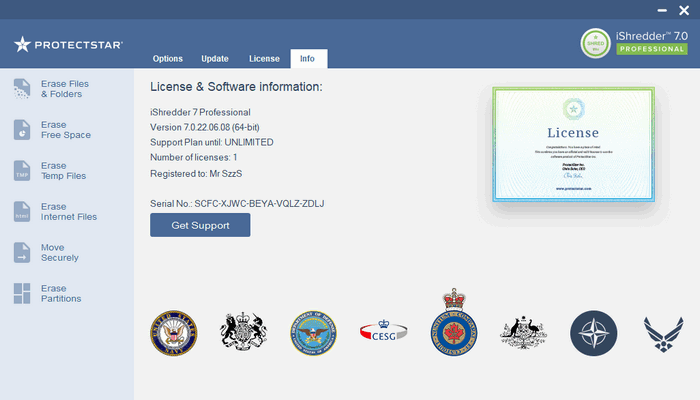Viewport: 700px width, 400px height.
Task: Click the Get Support button
Action: tap(200, 225)
